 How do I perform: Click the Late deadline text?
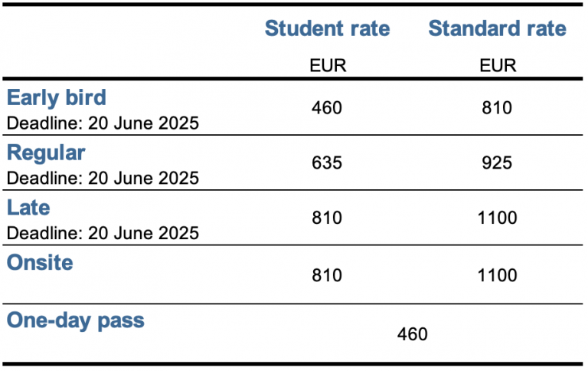[x=103, y=233]
